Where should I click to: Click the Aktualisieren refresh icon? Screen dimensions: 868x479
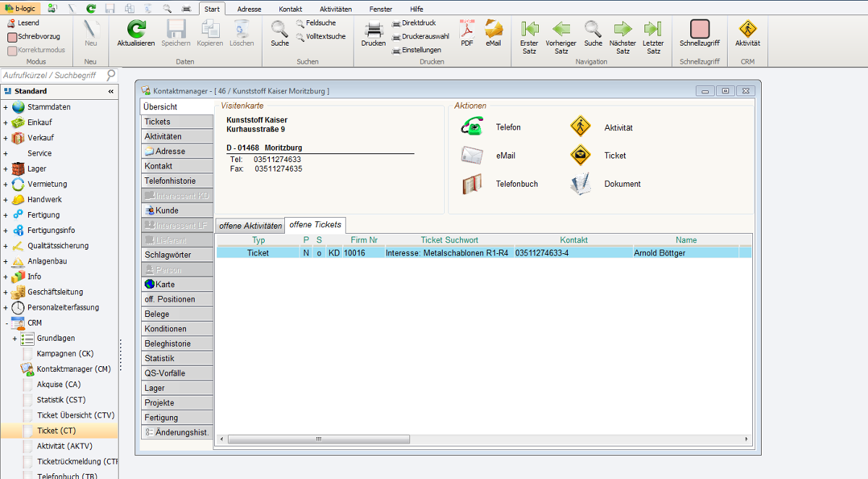(x=135, y=30)
